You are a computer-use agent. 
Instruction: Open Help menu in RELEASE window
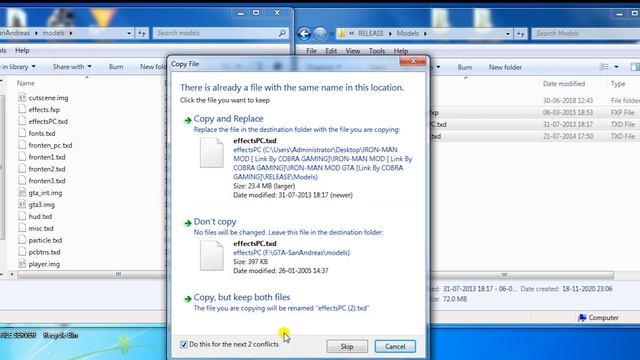click(401, 51)
